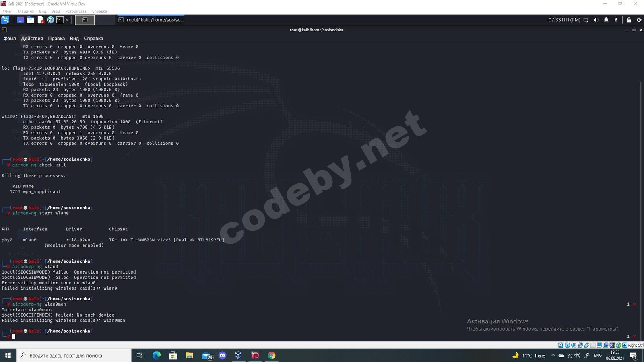Click the Show Desktop panel icon
Image resolution: width=644 pixels, height=362 pixels.
pyautogui.click(x=20, y=20)
